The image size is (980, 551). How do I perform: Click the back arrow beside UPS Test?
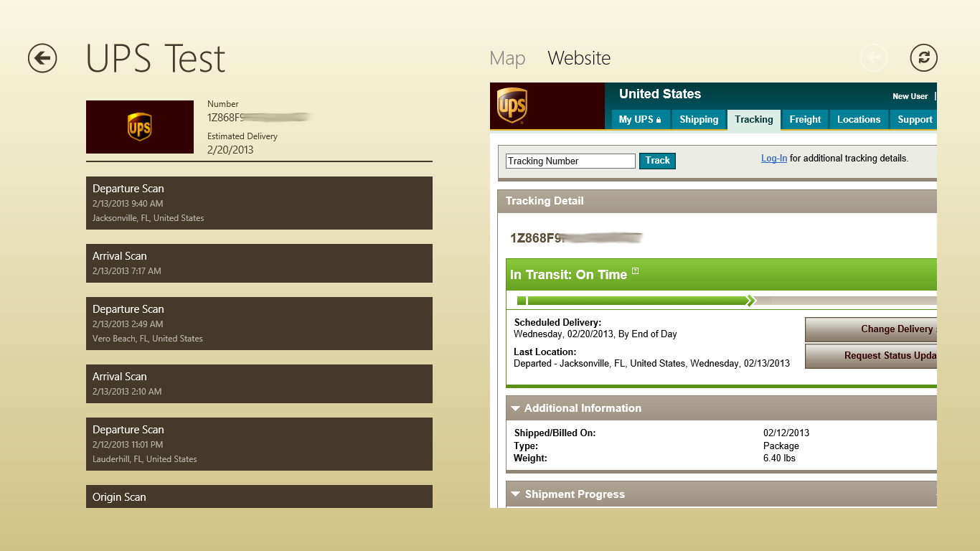42,58
